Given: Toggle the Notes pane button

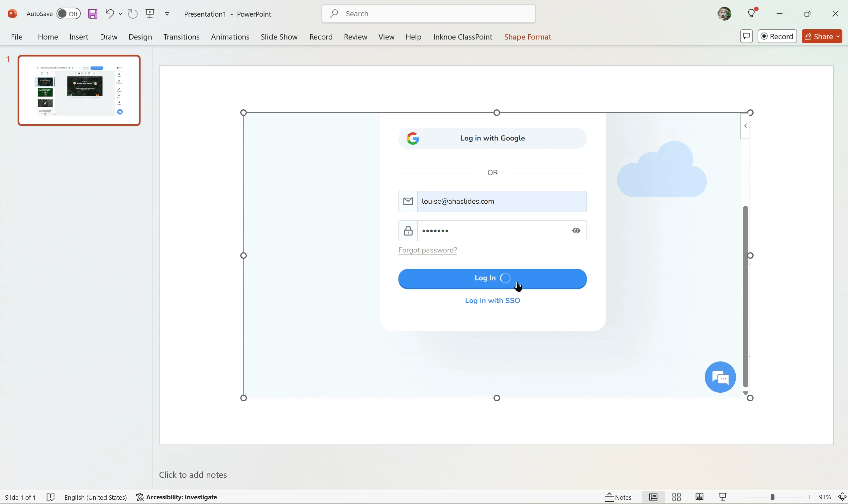Looking at the screenshot, I should 618,497.
